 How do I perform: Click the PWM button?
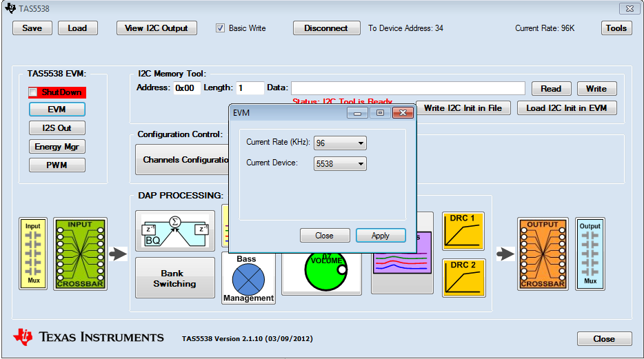tap(57, 165)
